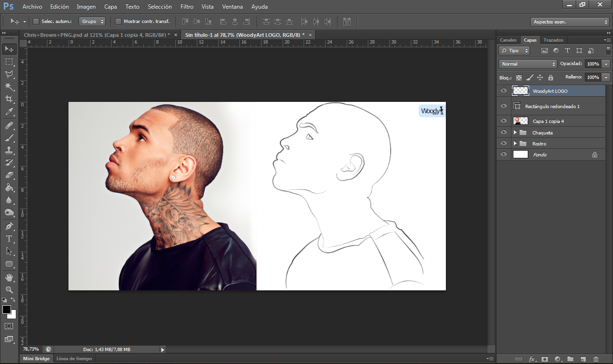Select the Sponge tool

(9, 212)
